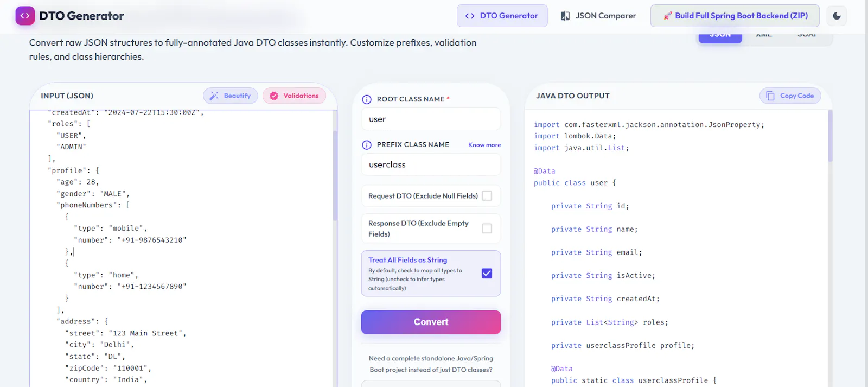
Task: Focus the Root Class Name field
Action: (431, 119)
